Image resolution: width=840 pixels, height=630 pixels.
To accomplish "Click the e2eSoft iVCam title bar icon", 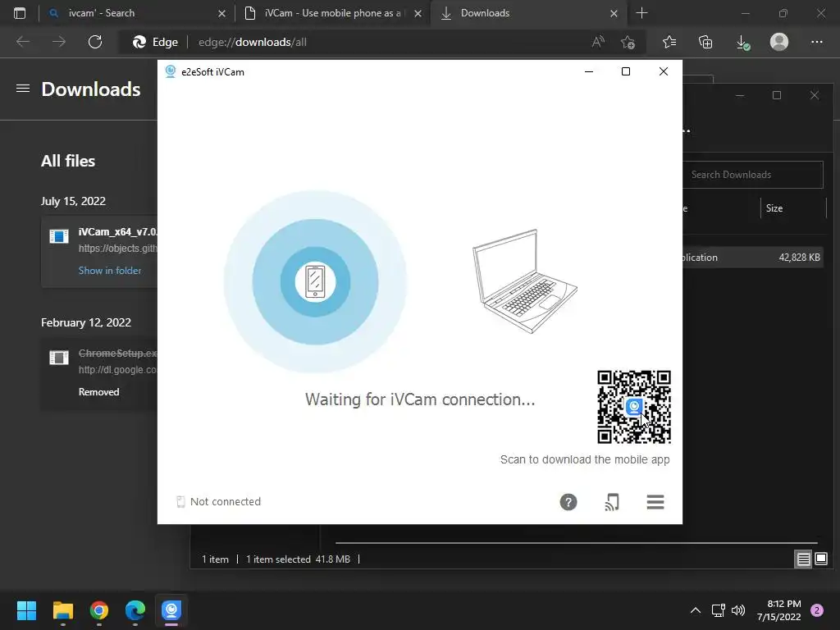I will click(x=171, y=71).
